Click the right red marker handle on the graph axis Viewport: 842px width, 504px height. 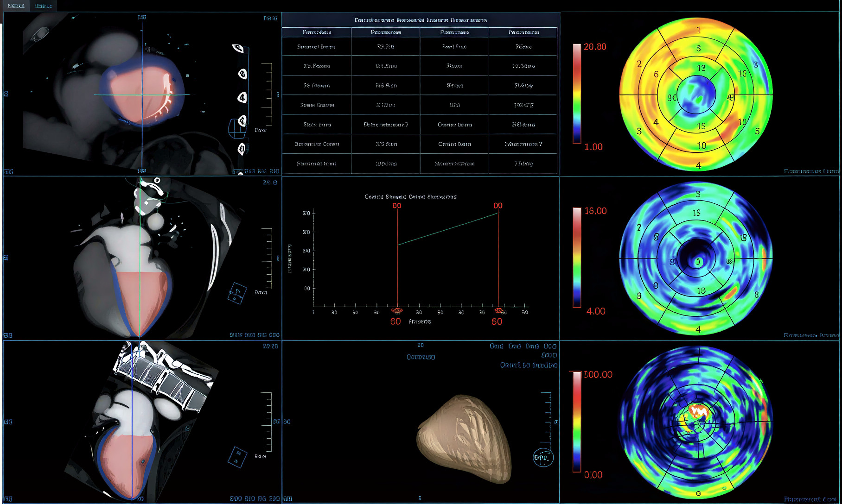[x=498, y=310]
